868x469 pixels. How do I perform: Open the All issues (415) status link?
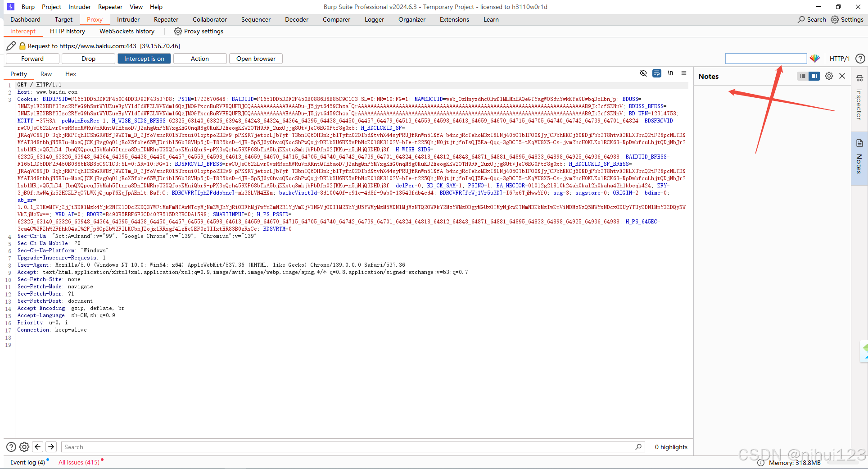(79, 462)
